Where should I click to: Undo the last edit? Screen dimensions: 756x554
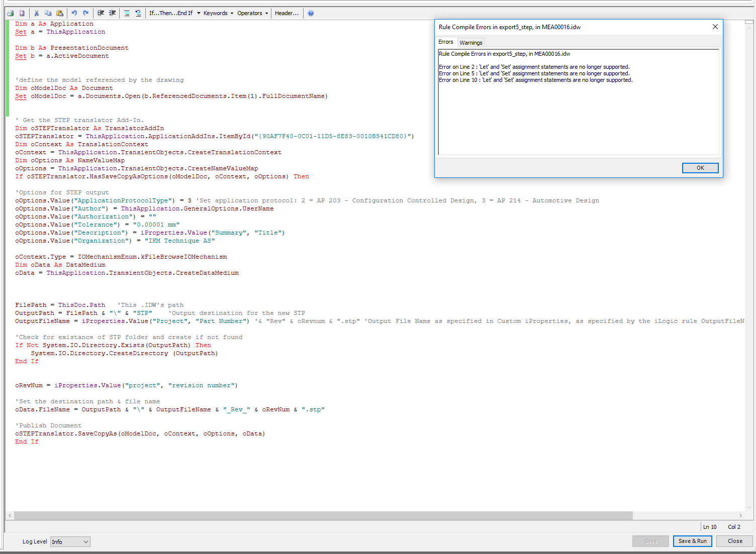[74, 13]
